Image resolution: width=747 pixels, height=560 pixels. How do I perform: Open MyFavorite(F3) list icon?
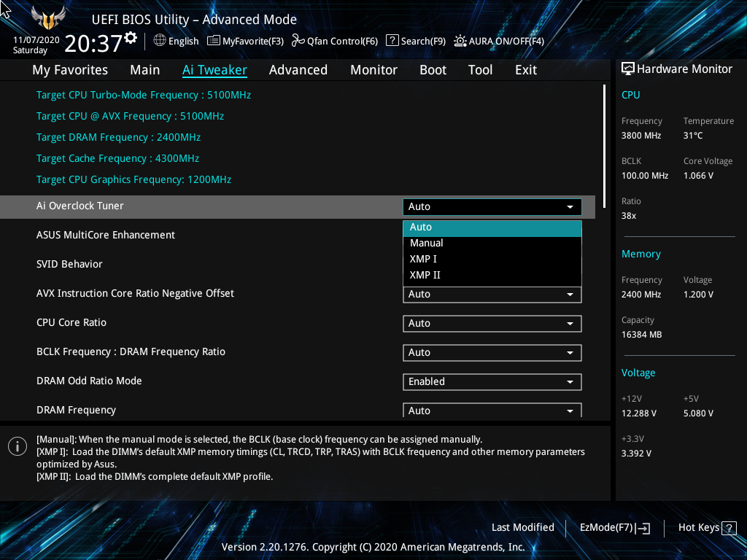[214, 41]
